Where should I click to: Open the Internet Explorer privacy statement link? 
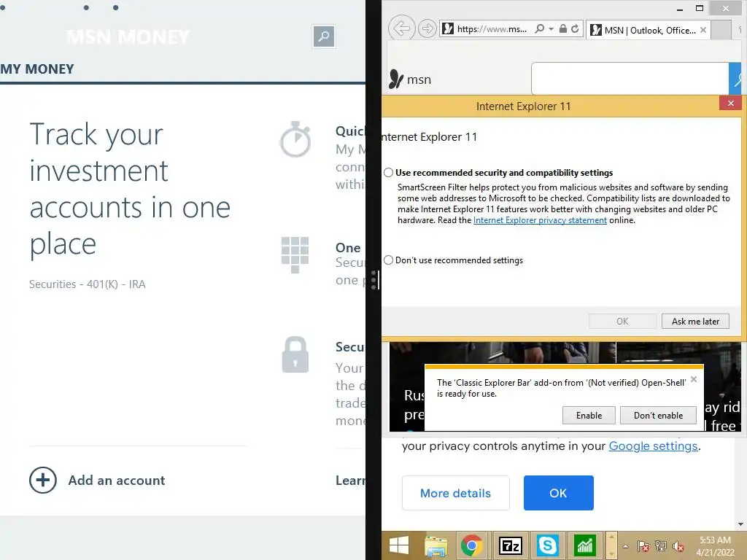click(540, 220)
